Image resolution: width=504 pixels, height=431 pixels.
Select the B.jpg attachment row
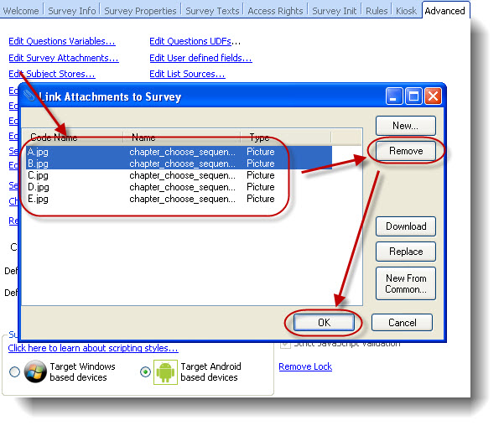pos(179,164)
